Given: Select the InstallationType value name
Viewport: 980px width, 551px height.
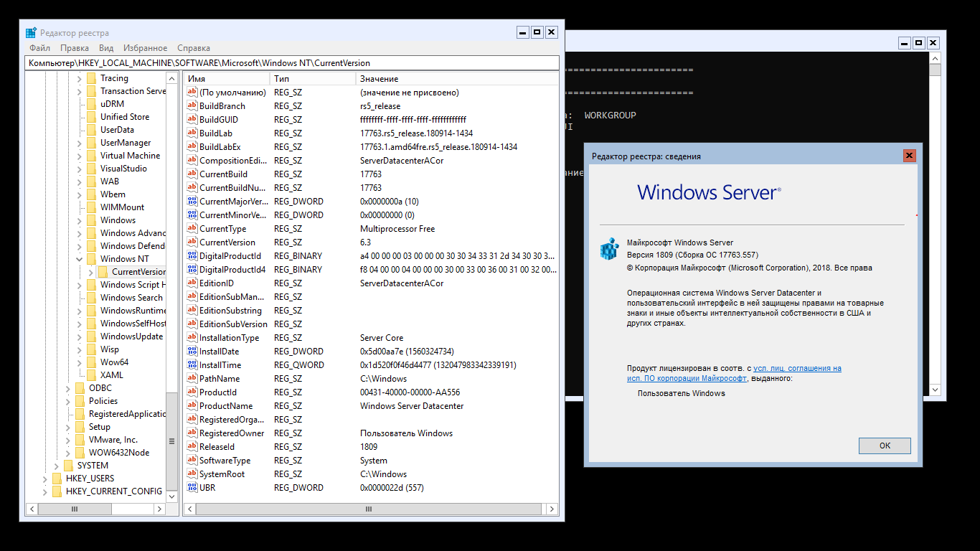Looking at the screenshot, I should (229, 337).
